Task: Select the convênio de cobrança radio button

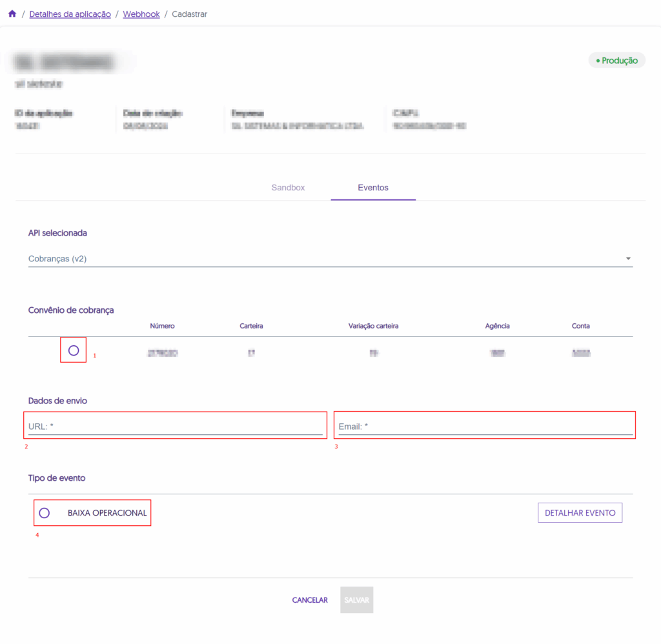Action: pos(74,350)
